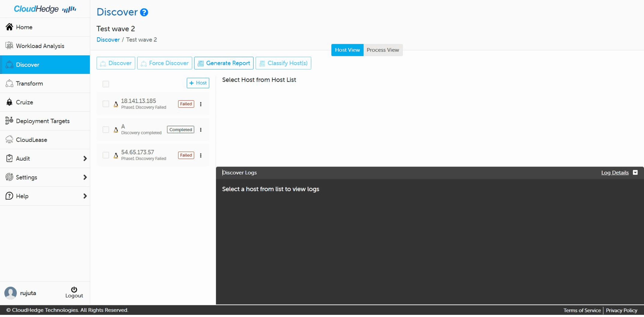
Task: Open options menu for host A
Action: click(x=201, y=130)
